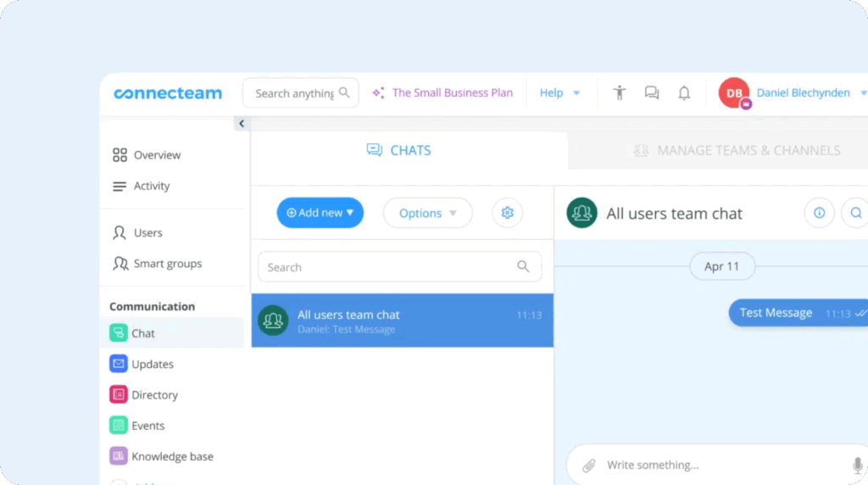Click the Connecteam logo
Screen dimensions: 868x485
[x=168, y=93]
